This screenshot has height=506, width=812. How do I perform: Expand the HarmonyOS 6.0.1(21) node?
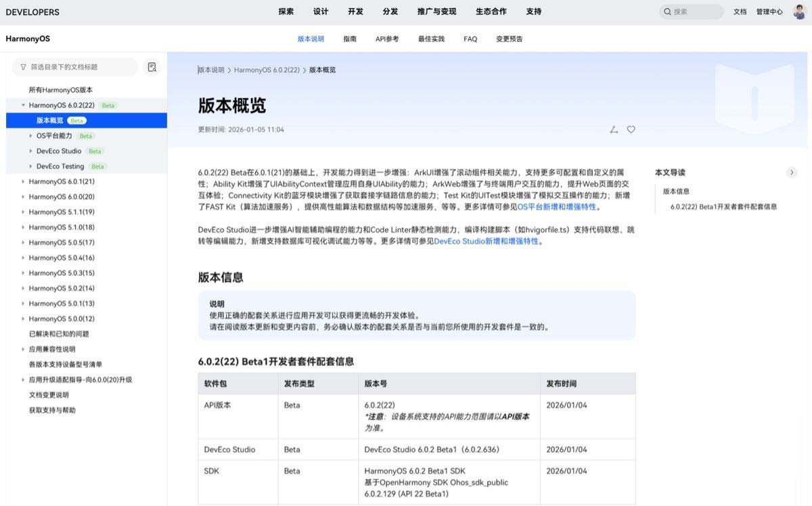click(23, 181)
